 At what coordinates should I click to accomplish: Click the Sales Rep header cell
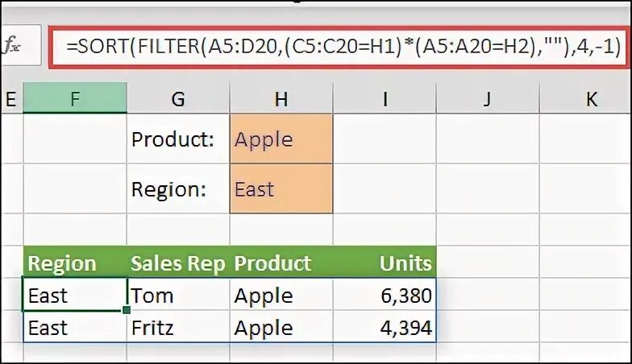178,263
